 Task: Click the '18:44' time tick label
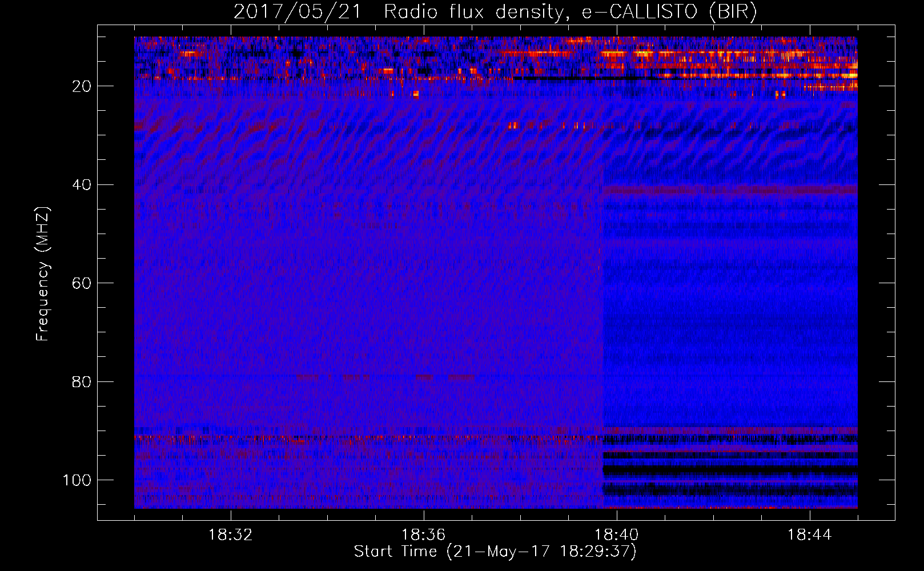coord(810,535)
